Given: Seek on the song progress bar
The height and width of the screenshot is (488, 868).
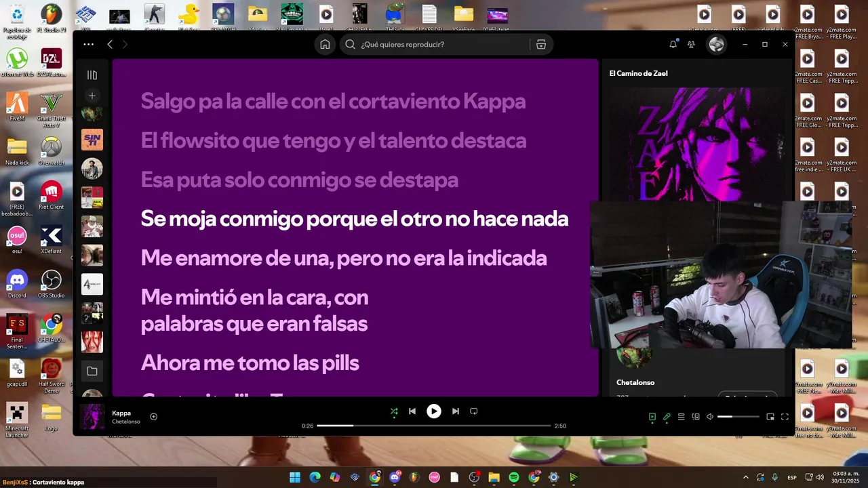Looking at the screenshot, I should click(434, 426).
